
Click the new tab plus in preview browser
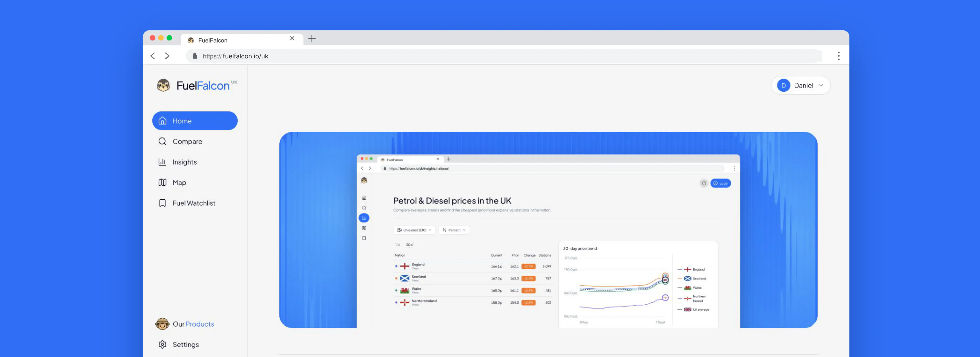pyautogui.click(x=449, y=159)
